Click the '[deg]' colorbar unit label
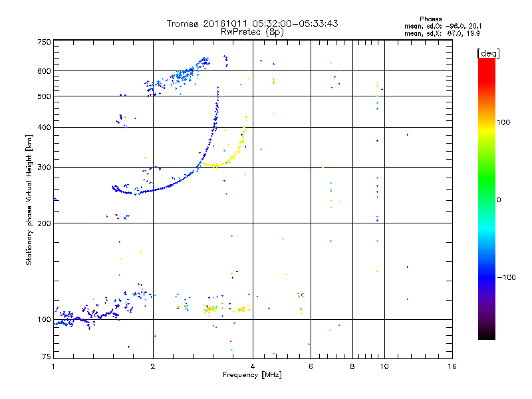The height and width of the screenshot is (399, 532). pyautogui.click(x=488, y=53)
